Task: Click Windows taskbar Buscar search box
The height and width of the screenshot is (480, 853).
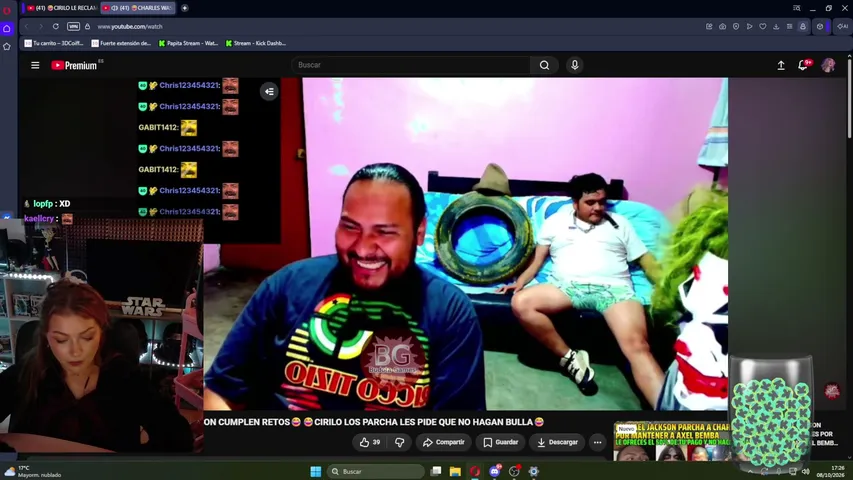Action: (x=376, y=471)
